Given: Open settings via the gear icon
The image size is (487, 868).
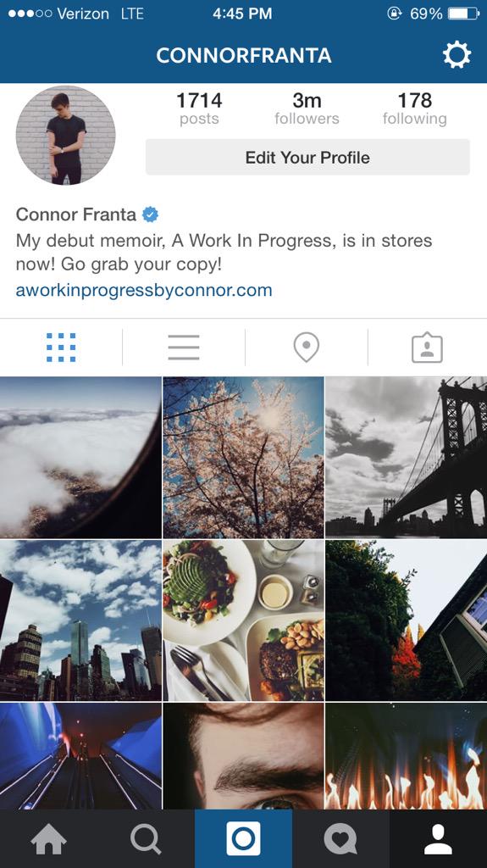Looking at the screenshot, I should point(457,55).
